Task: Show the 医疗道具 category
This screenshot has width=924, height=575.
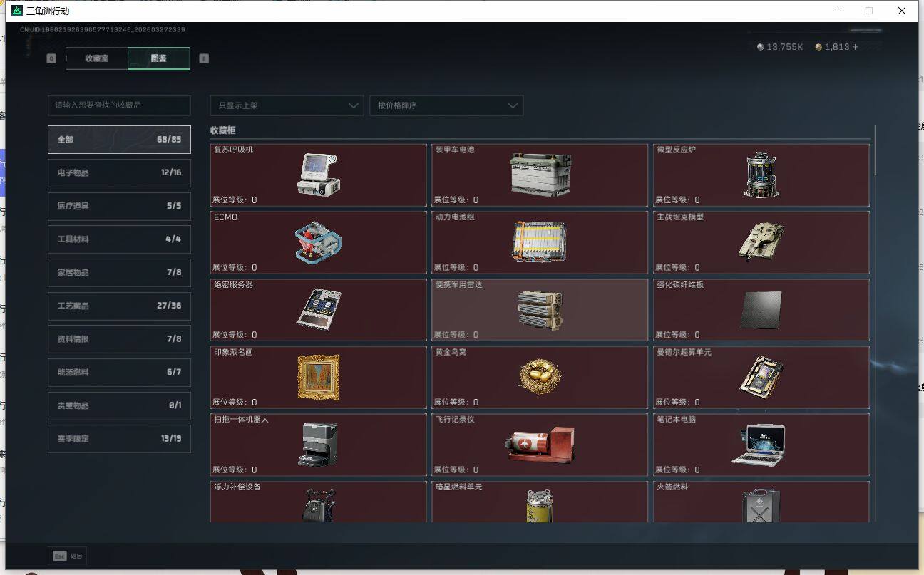Action: [119, 206]
